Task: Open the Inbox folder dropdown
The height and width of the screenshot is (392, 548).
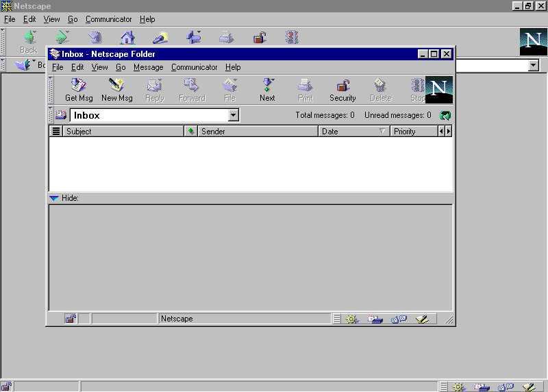Action: pyautogui.click(x=234, y=115)
